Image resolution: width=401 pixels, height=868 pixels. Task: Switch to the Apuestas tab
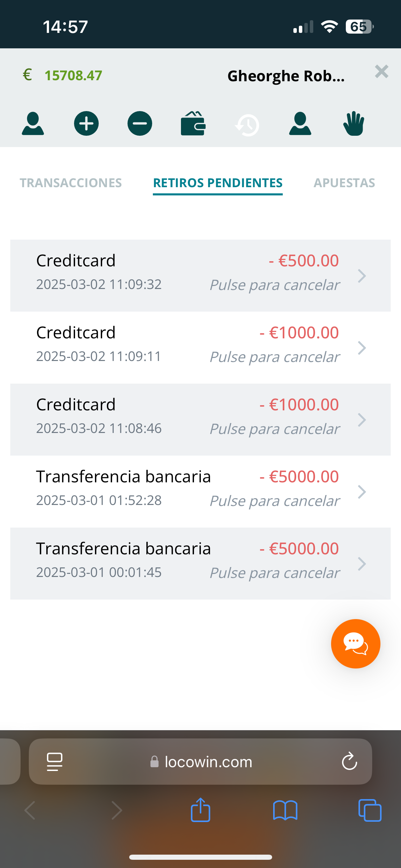[344, 183]
